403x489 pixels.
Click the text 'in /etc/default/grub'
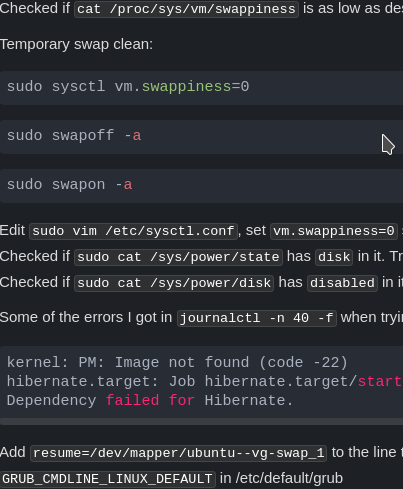pyautogui.click(x=281, y=478)
